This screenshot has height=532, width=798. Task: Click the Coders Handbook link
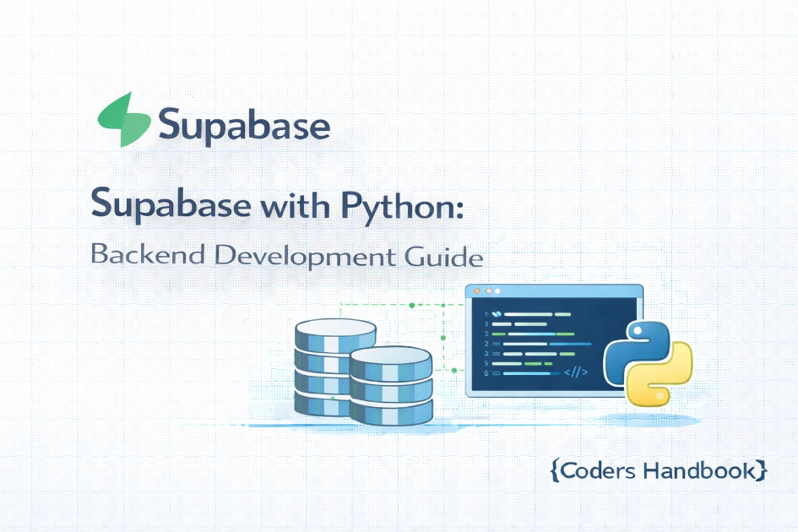[659, 471]
